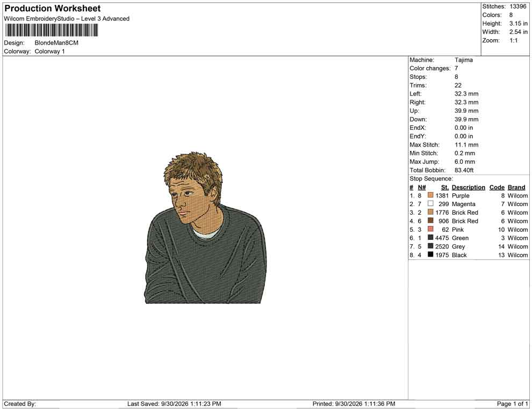Click the embroidered blonde man design preview
Image resolution: width=532 pixels, height=409 pixels.
click(206, 228)
